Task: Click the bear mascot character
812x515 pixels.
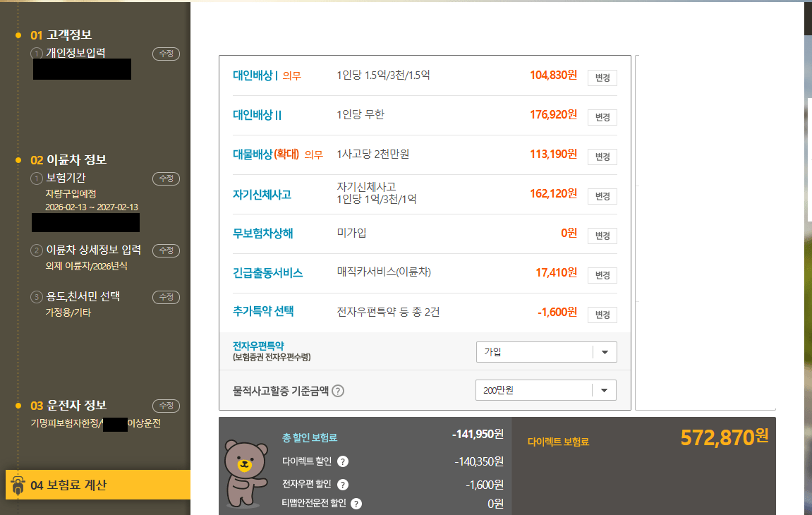Action: [x=245, y=473]
